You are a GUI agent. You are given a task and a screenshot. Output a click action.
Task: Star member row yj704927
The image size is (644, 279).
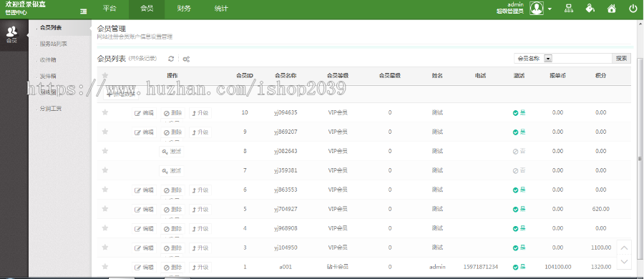pyautogui.click(x=105, y=209)
